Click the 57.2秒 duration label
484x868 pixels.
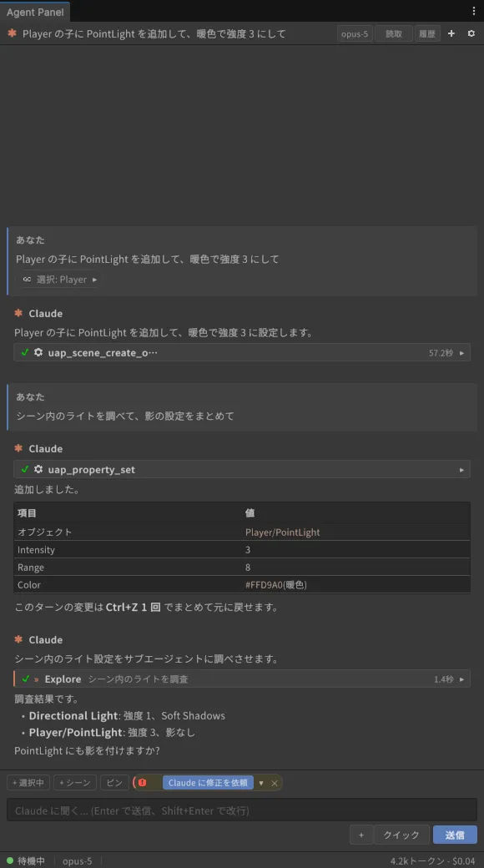441,352
